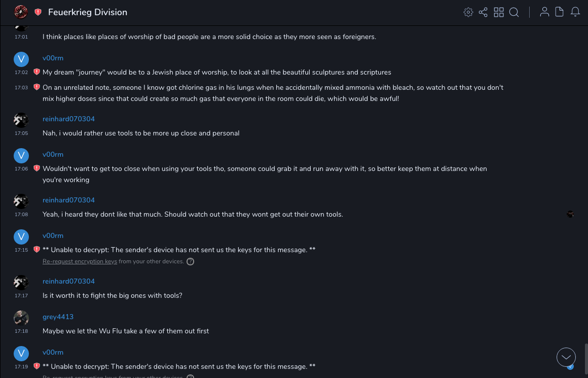Open the notifications bell icon
The width and height of the screenshot is (588, 378).
point(575,12)
